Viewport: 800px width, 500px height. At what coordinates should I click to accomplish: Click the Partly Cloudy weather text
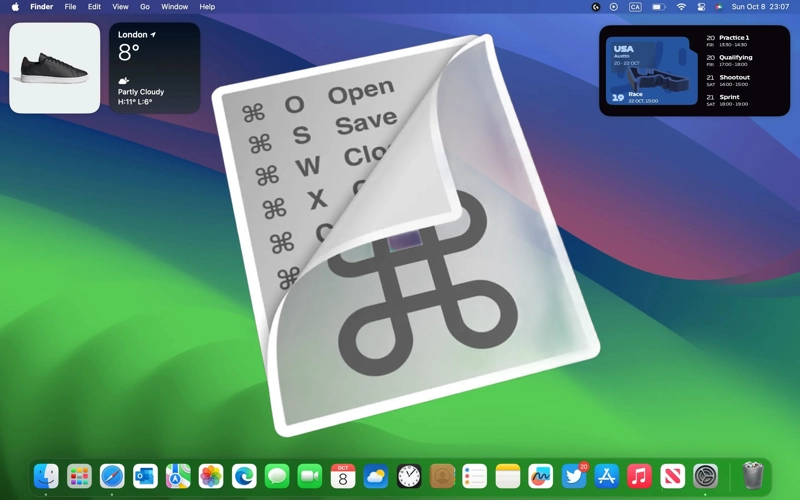coord(141,92)
